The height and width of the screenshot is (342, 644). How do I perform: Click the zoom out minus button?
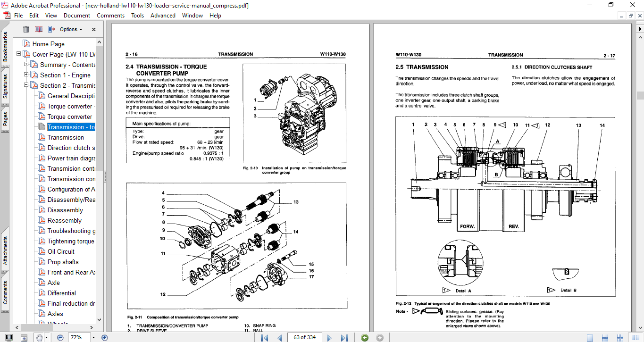pyautogui.click(x=60, y=337)
